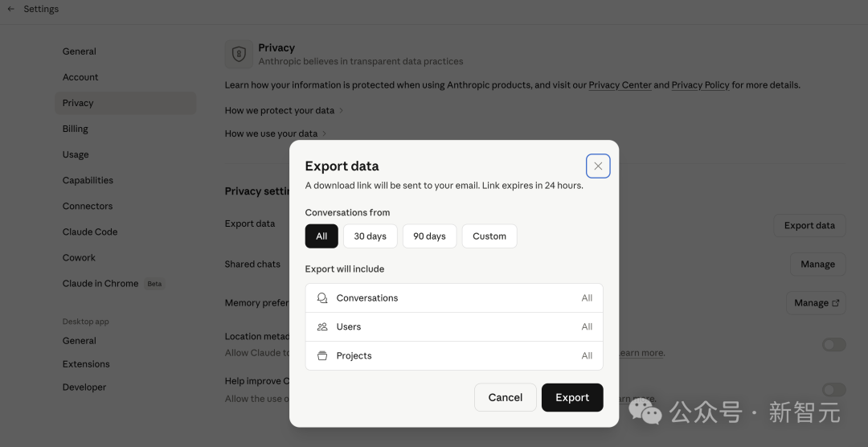Select the Custom date range option
The height and width of the screenshot is (447, 868).
coord(489,236)
